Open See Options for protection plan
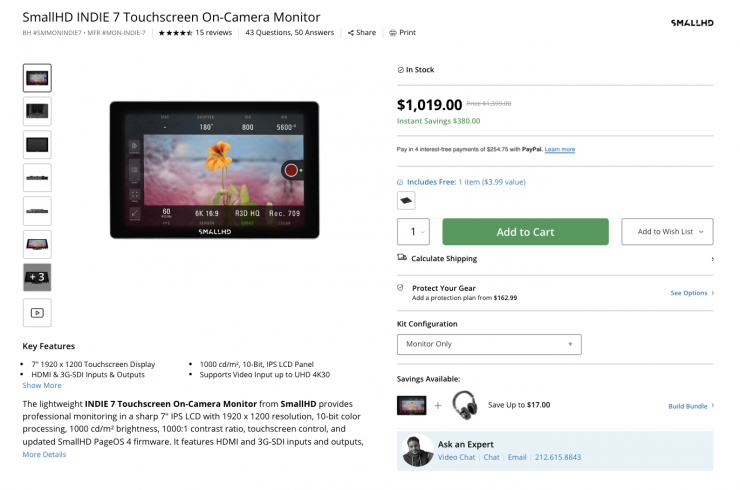Viewport: 740px width, 490px height. [x=691, y=293]
